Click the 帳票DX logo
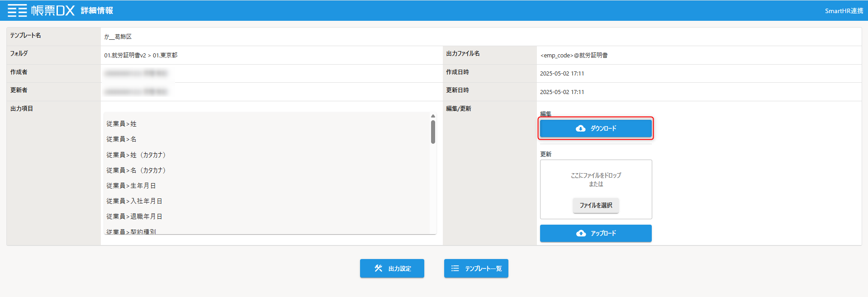This screenshot has height=297, width=868. click(x=53, y=10)
